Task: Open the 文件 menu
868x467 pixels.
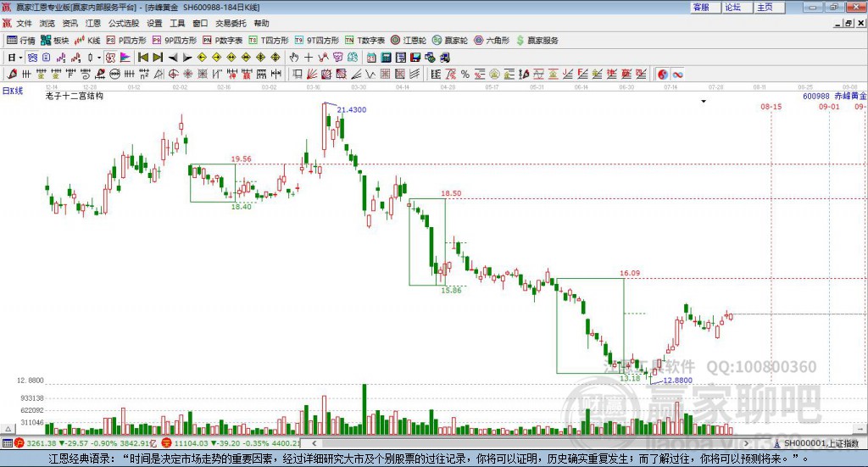Action: pos(25,23)
